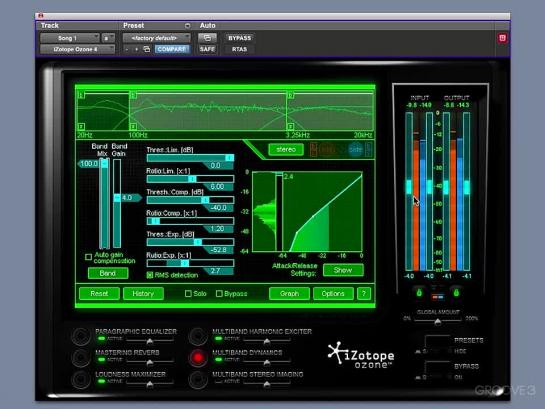
Task: Activate the Multiband Dynamics module round button
Action: coord(198,358)
